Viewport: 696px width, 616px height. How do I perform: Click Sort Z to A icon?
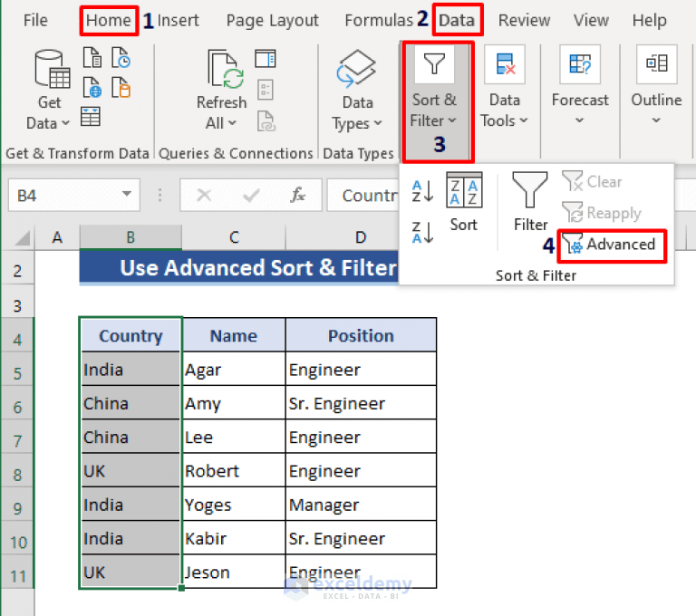pos(422,232)
